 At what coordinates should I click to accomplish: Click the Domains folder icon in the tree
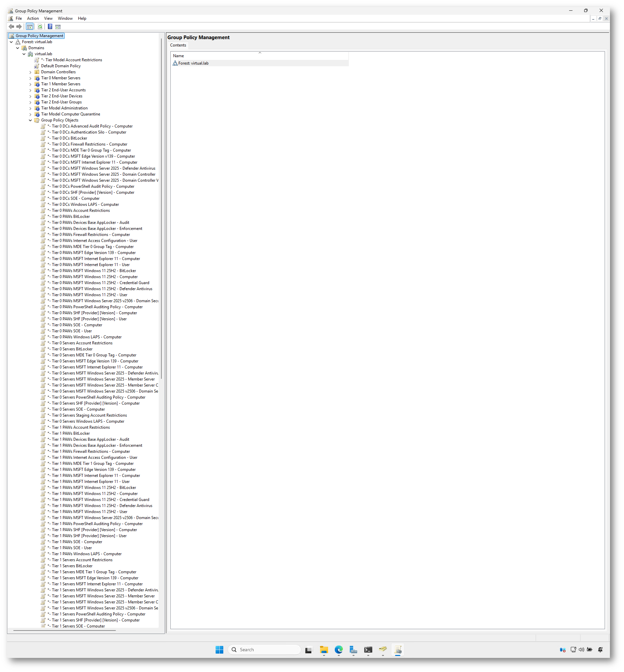tap(24, 48)
